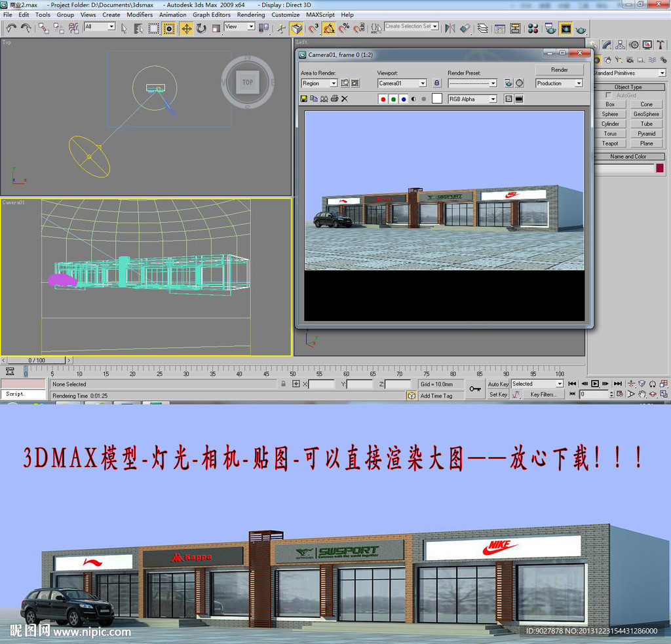Open the Create Selection Set dropdown
Image resolution: width=671 pixels, height=644 pixels.
412,26
